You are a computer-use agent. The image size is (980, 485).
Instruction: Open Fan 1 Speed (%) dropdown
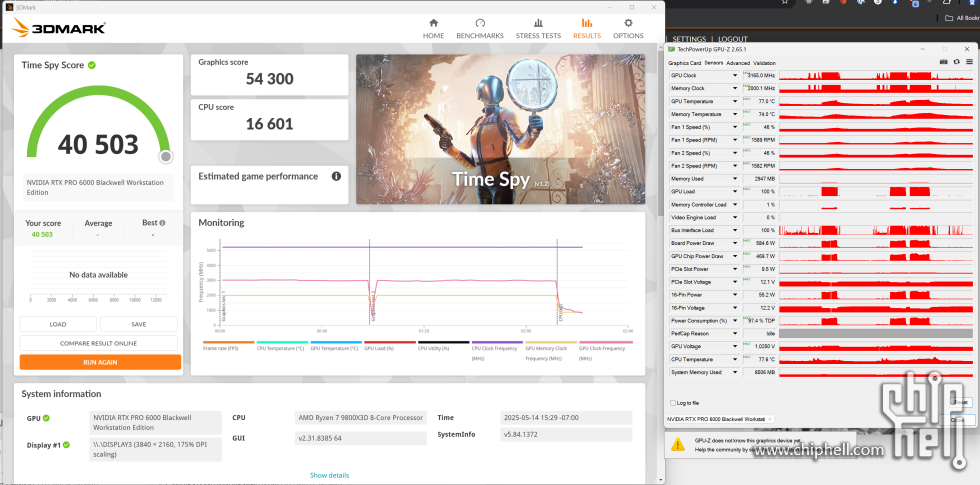(x=735, y=127)
